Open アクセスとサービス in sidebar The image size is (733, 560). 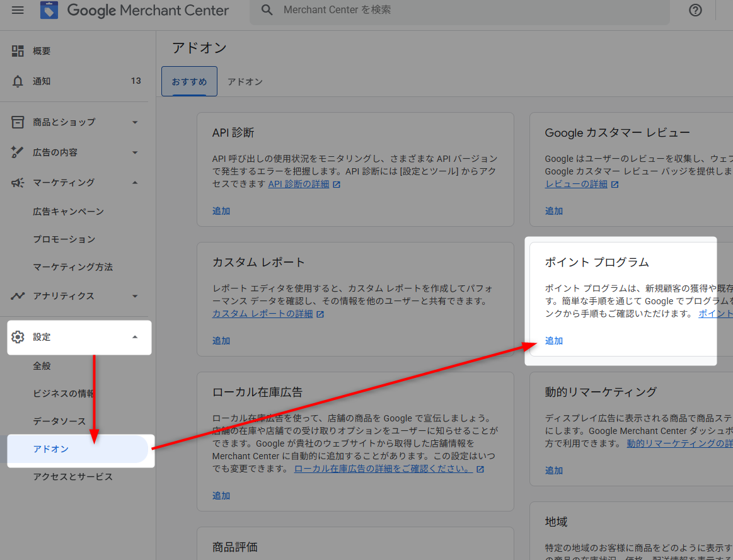(73, 477)
